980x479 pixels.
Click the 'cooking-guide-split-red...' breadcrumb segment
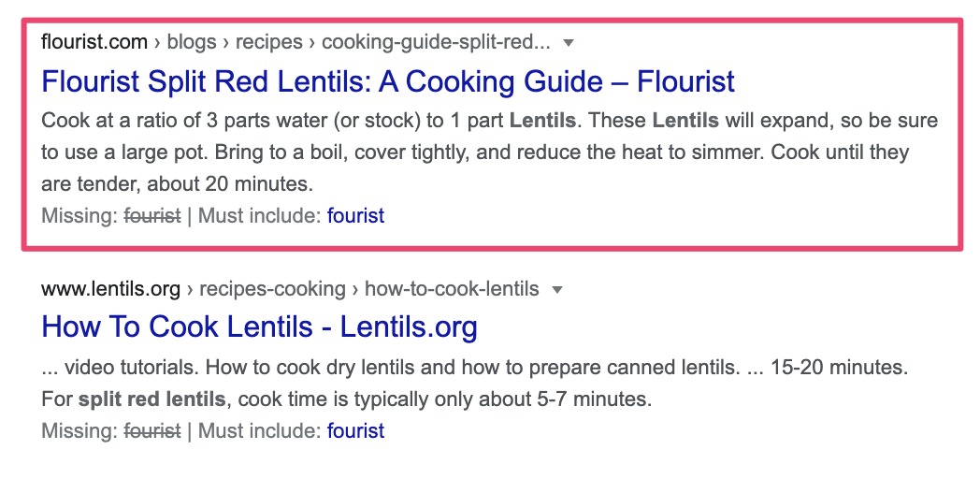coord(436,42)
